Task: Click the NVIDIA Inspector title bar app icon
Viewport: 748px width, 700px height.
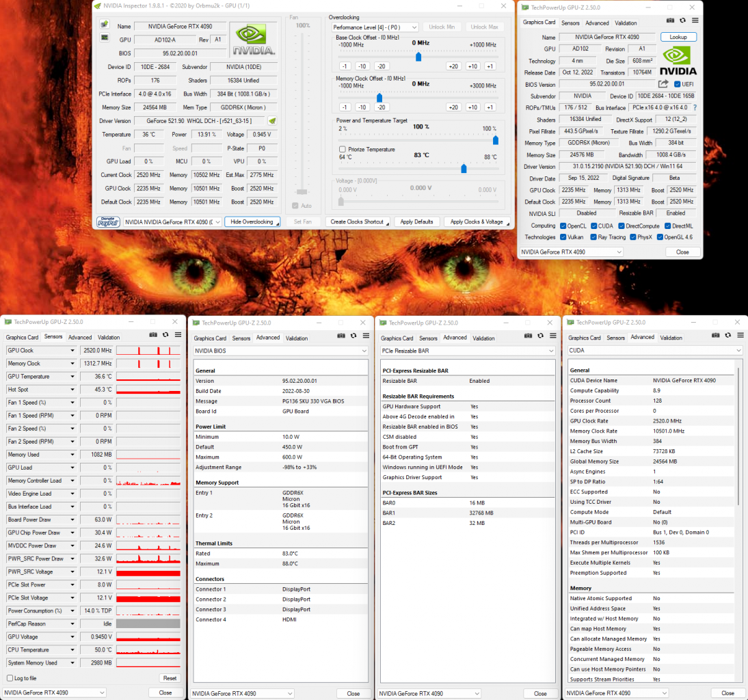Action: [x=98, y=5]
